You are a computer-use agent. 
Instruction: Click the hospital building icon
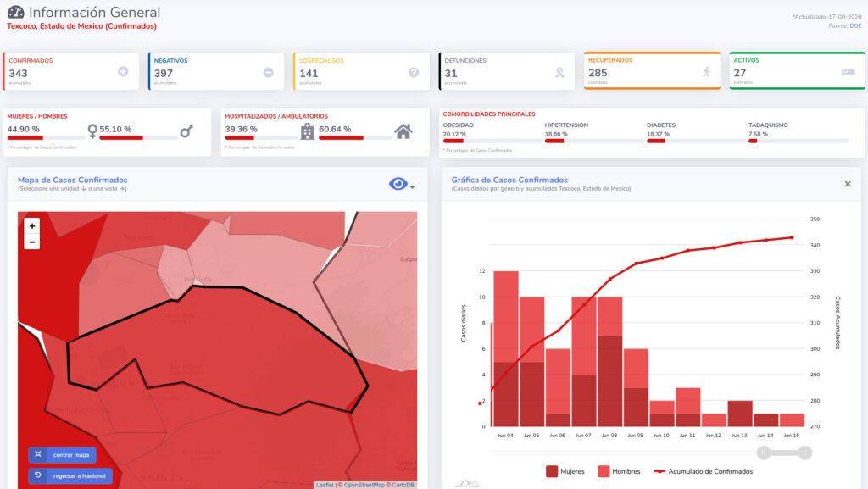[307, 131]
